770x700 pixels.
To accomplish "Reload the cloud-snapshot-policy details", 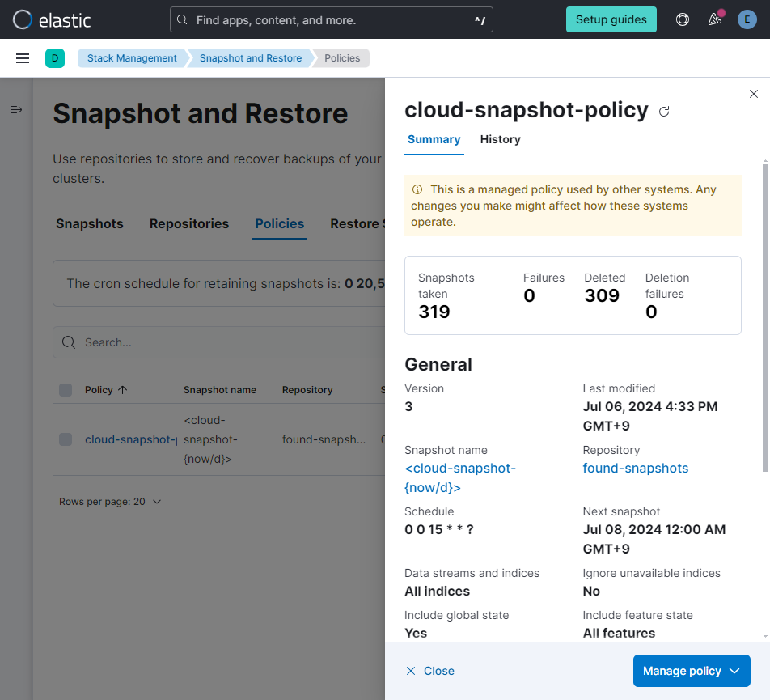I will (x=664, y=112).
